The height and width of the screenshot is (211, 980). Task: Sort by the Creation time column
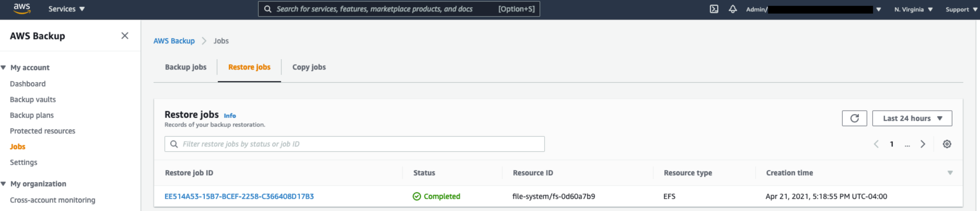pyautogui.click(x=789, y=173)
